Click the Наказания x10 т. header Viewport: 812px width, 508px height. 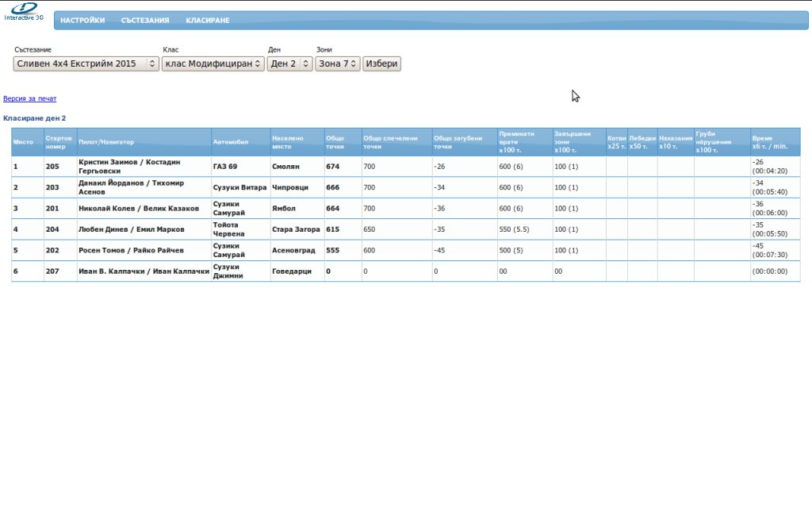(676, 143)
